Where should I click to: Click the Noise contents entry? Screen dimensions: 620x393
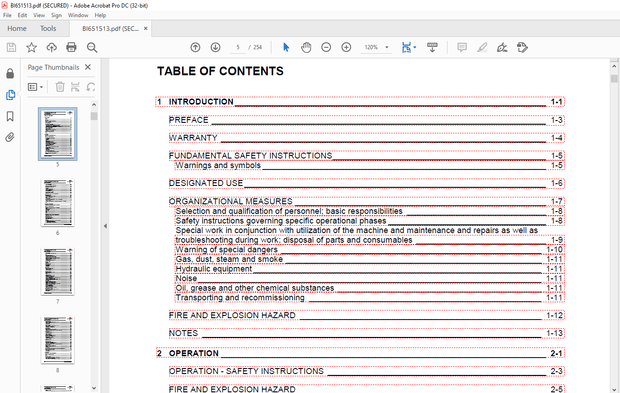click(370, 278)
